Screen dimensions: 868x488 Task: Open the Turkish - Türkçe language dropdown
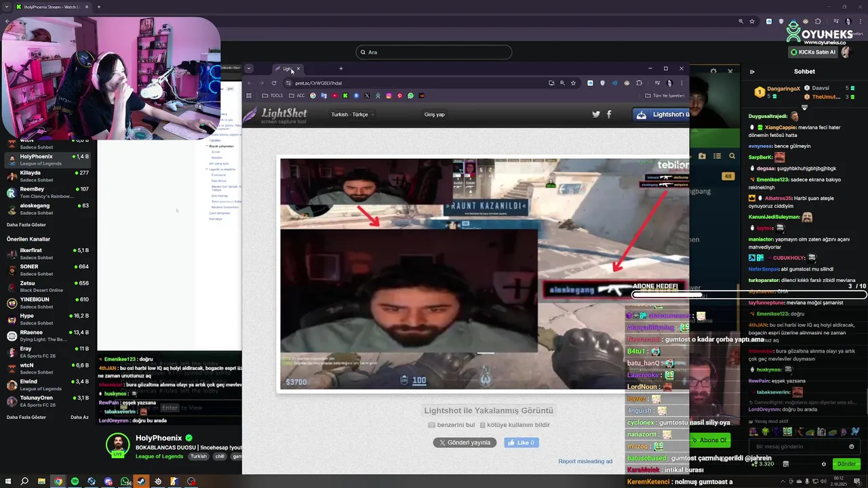coord(352,115)
